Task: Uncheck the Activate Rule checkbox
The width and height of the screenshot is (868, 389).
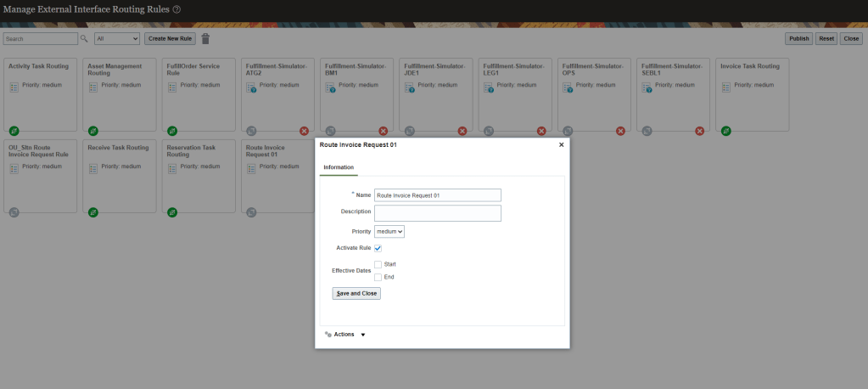Action: point(378,248)
